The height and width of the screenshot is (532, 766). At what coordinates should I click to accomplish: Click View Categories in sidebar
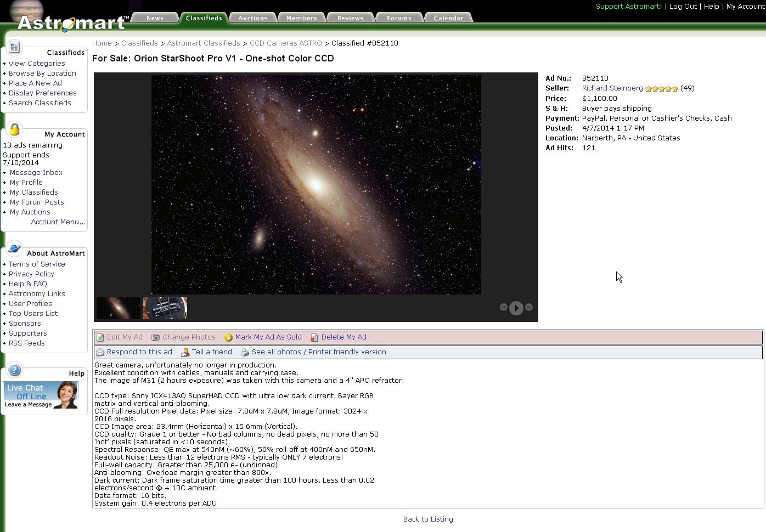[x=37, y=64]
